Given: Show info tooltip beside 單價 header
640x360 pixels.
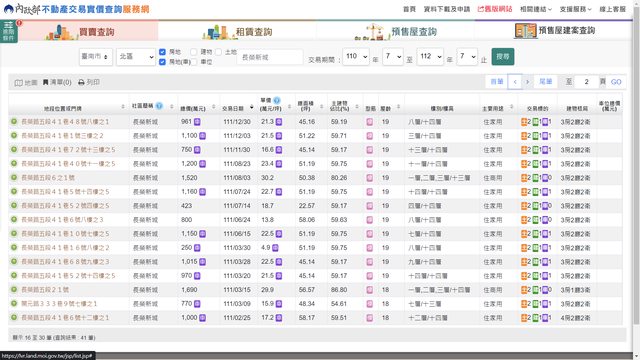Looking at the screenshot, I should pos(277,100).
